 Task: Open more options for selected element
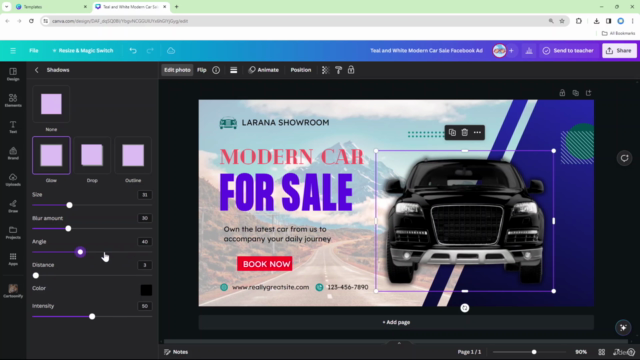tap(477, 132)
